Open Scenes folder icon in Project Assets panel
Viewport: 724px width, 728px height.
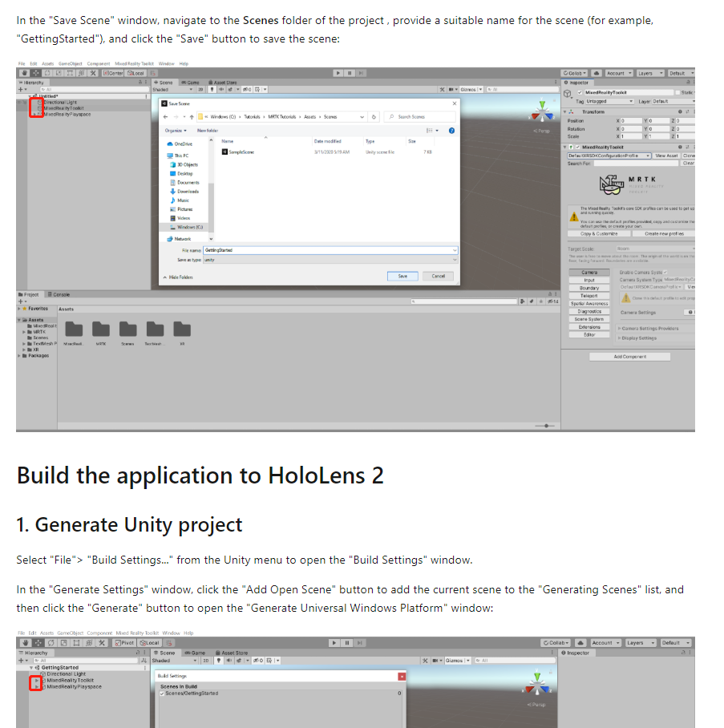click(127, 330)
